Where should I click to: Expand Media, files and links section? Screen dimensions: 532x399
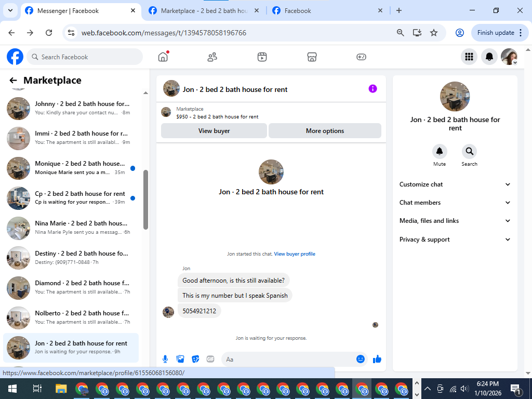[x=455, y=221]
